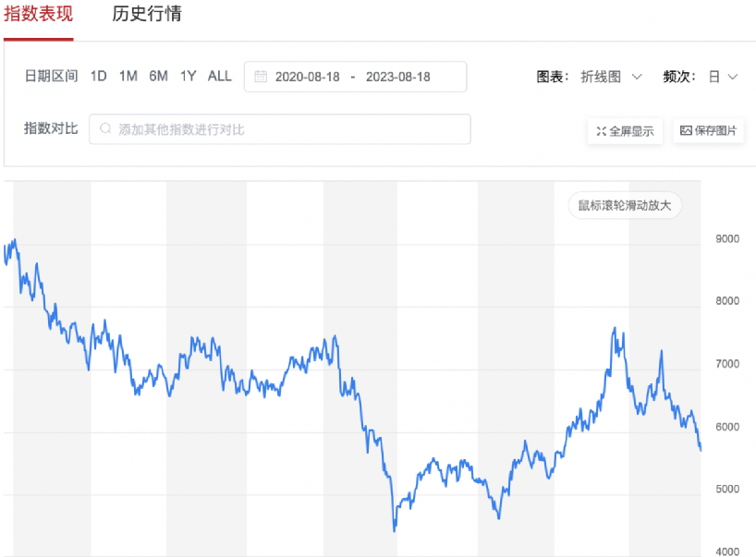Select the 6M date range option
The image size is (756, 557).
pos(158,77)
